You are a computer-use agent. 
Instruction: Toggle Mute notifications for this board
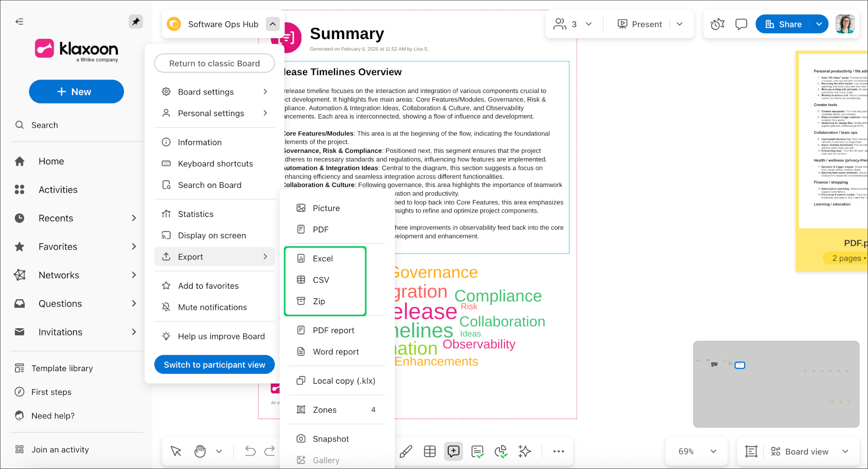[212, 307]
